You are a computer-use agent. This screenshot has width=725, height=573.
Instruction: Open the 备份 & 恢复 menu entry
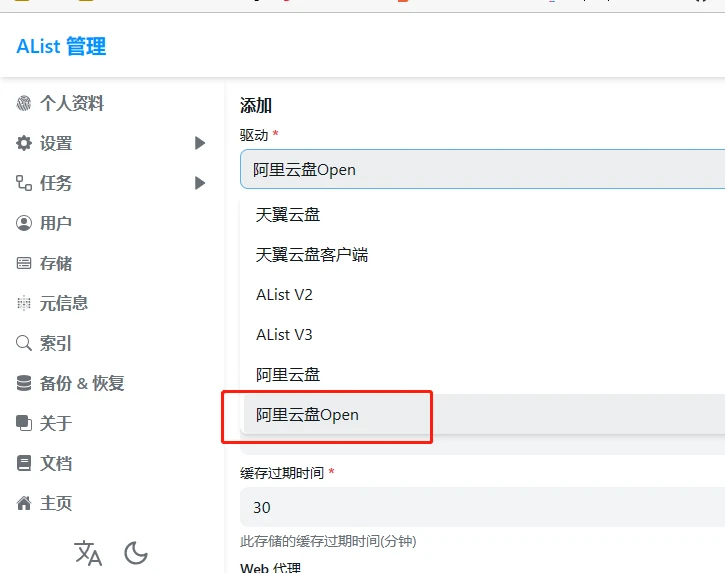82,383
